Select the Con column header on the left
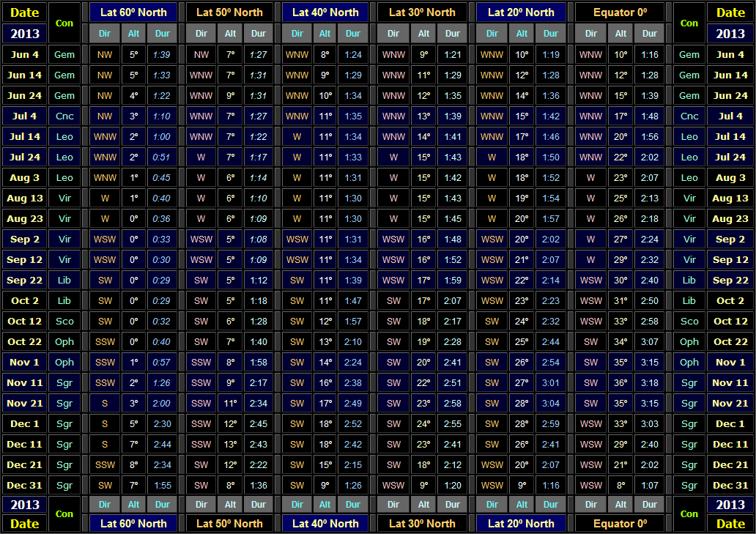 click(x=64, y=23)
